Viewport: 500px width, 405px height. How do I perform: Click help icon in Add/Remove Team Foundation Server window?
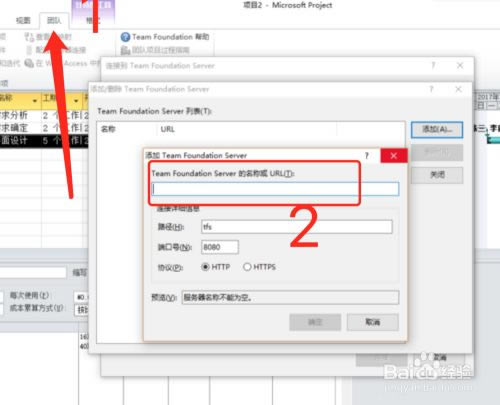(431, 89)
